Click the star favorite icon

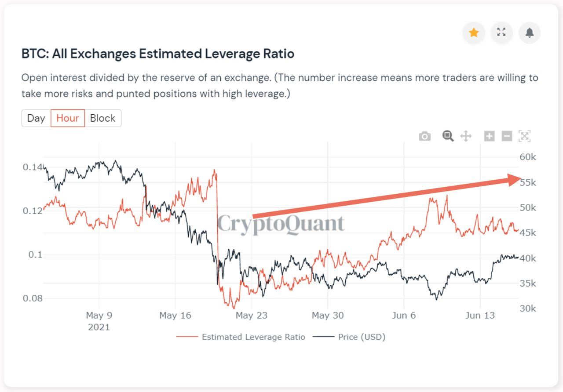474,33
